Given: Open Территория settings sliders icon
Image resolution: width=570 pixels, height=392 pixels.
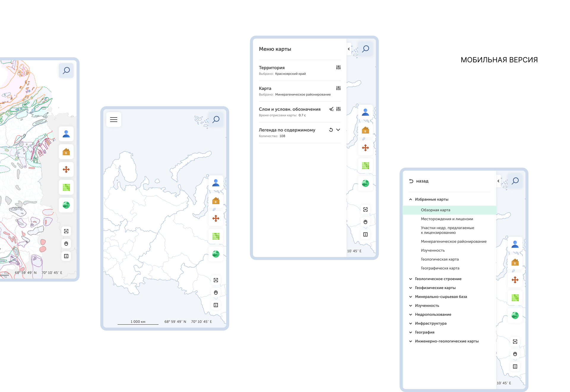Looking at the screenshot, I should (x=338, y=68).
